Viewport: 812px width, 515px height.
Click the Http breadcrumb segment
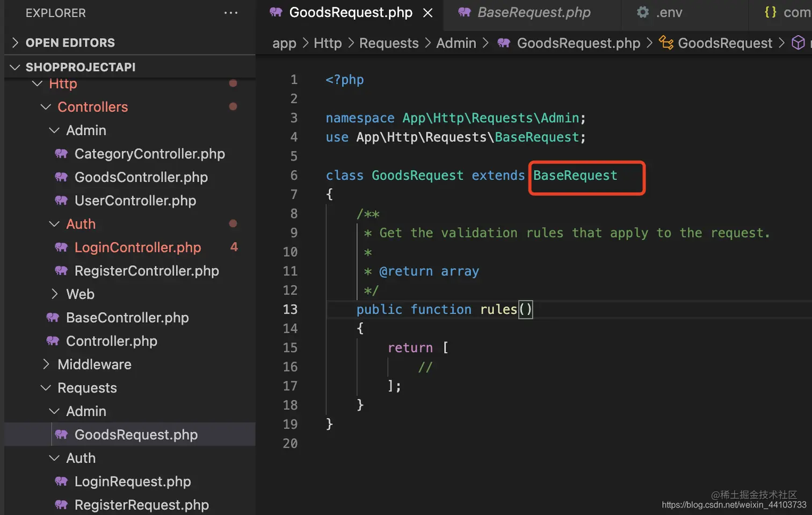tap(328, 43)
